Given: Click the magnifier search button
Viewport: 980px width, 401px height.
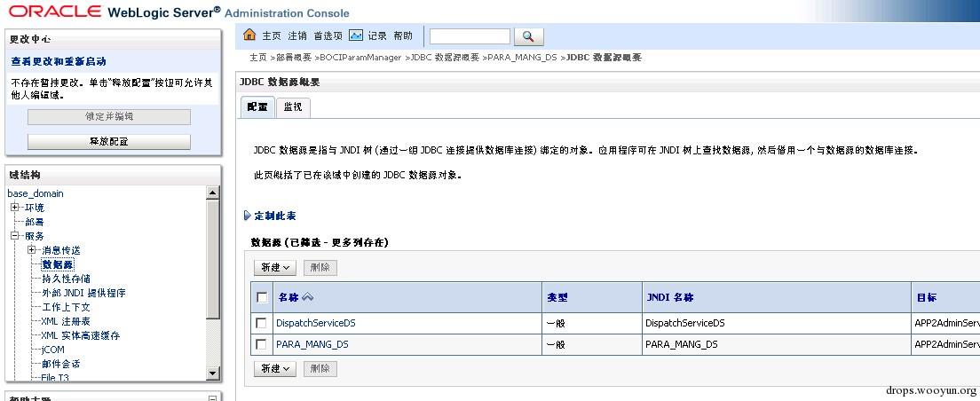Looking at the screenshot, I should pos(528,36).
